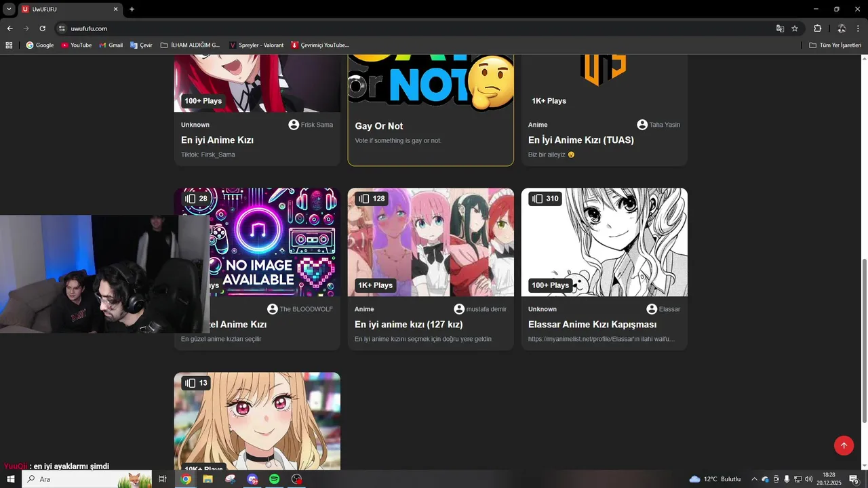Open Task View on the taskbar
This screenshot has width=868, height=488.
pos(163,479)
